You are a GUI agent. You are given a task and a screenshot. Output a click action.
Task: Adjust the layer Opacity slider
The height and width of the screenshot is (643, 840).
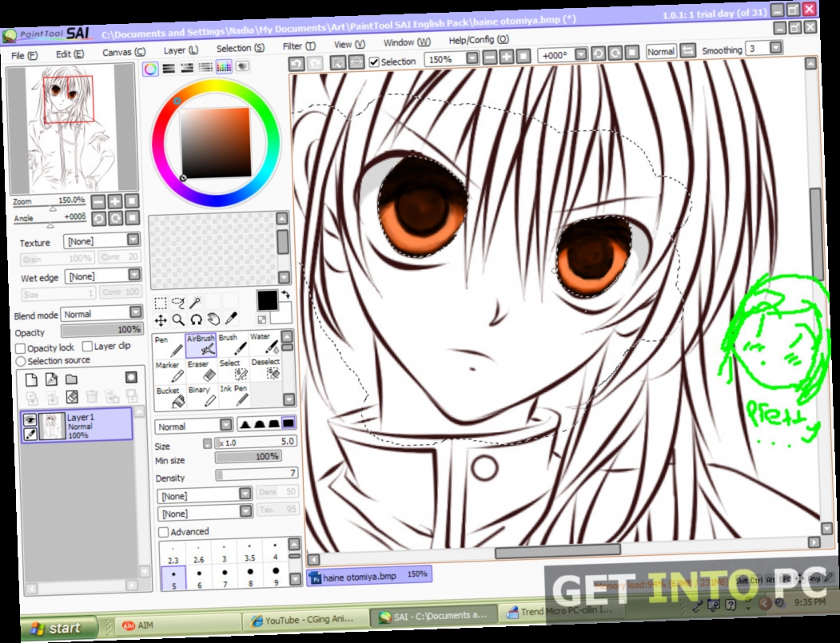coord(102,329)
